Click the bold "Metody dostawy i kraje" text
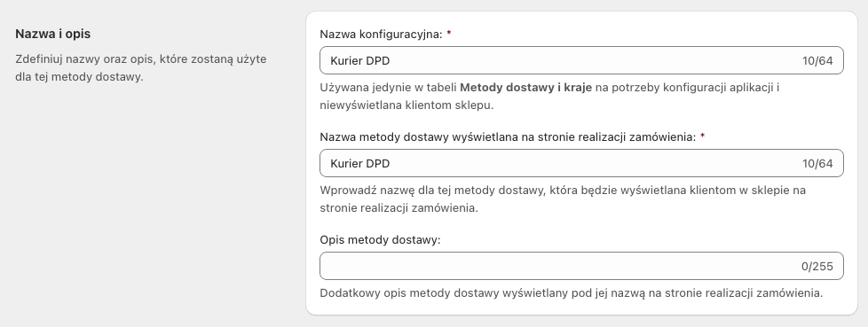This screenshot has width=868, height=327. tap(526, 87)
